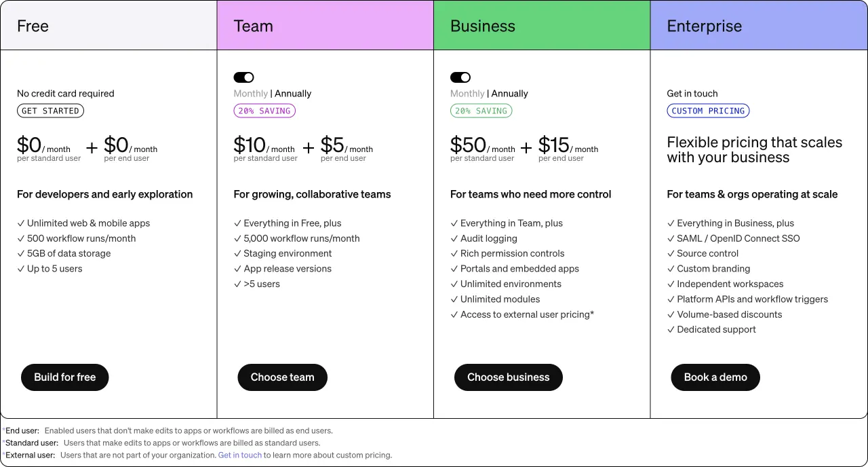Image resolution: width=868 pixels, height=467 pixels.
Task: Book a demo for Enterprise
Action: coord(715,377)
